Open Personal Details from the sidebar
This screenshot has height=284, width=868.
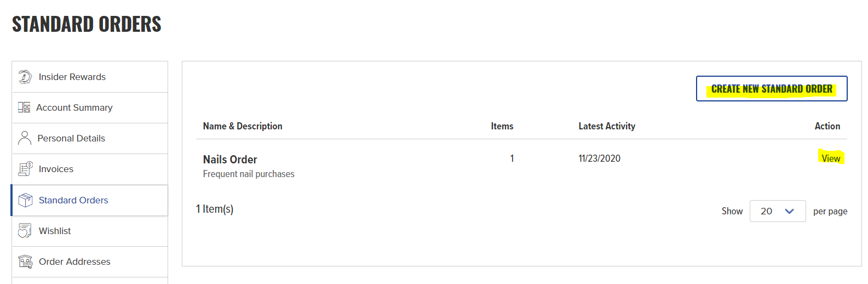(x=90, y=138)
